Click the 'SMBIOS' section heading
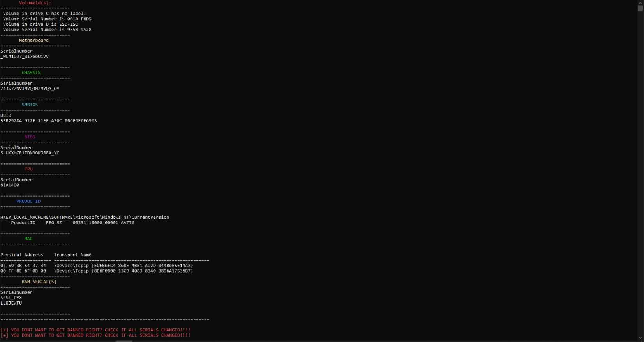This screenshot has width=644, height=342. pos(30,105)
